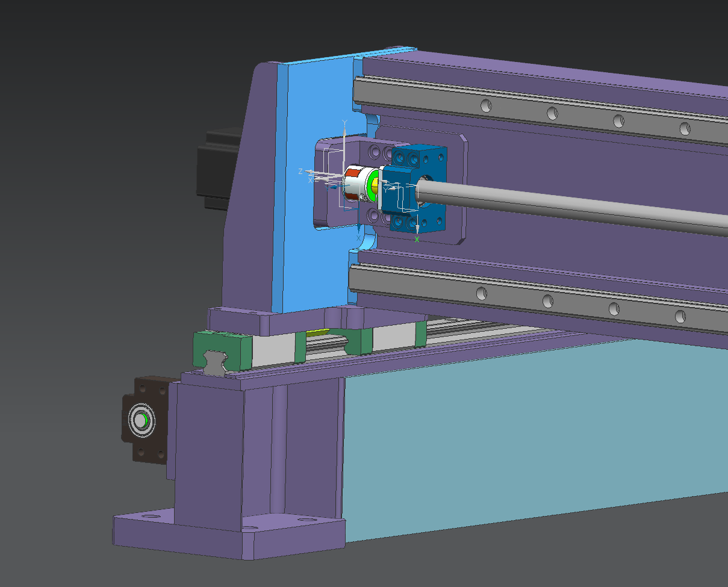Click the silver bearing inside the black housing

click(x=141, y=421)
